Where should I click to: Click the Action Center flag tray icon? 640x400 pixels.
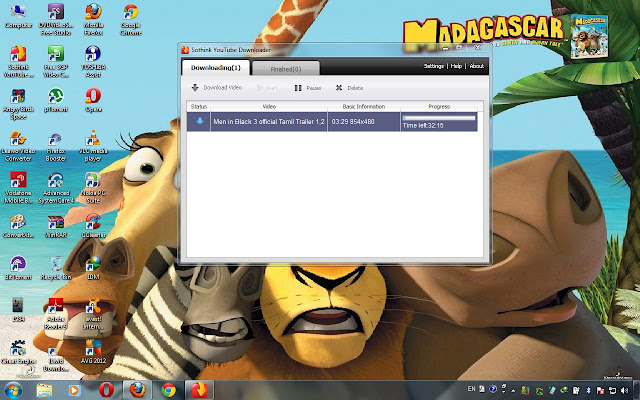[600, 391]
